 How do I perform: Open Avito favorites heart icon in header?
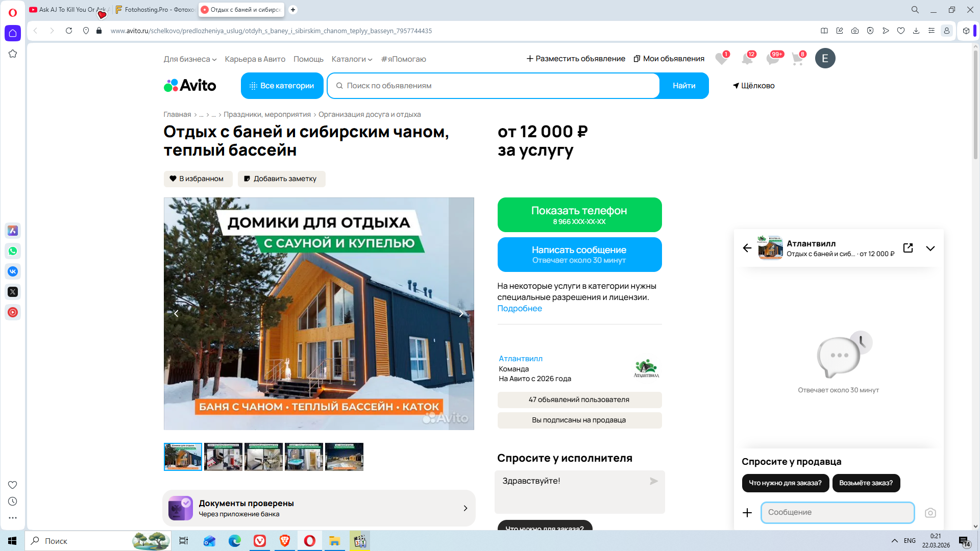pyautogui.click(x=721, y=59)
